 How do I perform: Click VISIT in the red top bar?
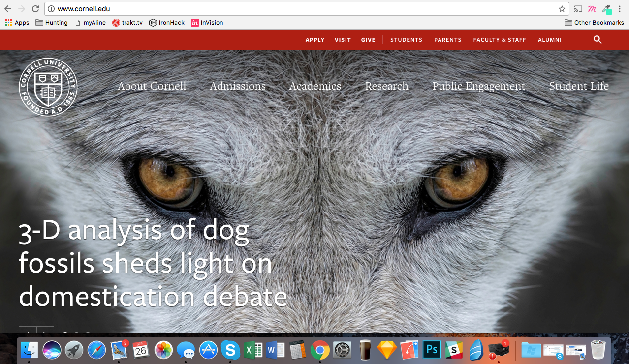tap(343, 40)
